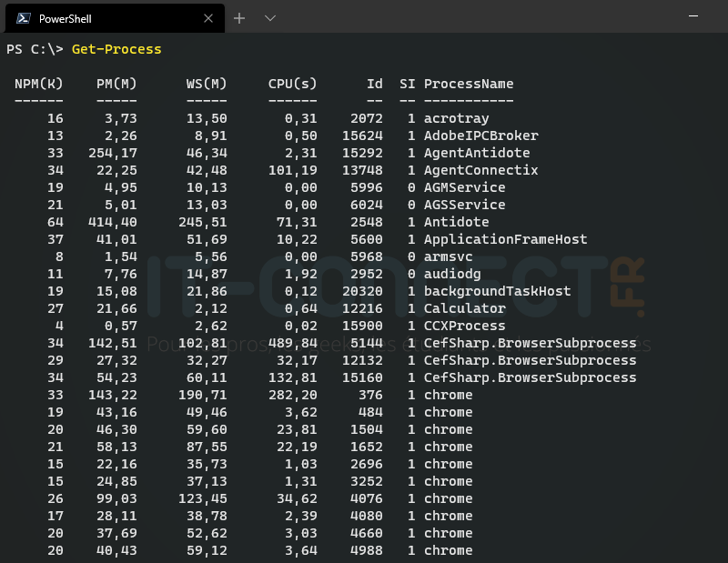Click the audiodg process name
The image size is (728, 563).
(452, 274)
